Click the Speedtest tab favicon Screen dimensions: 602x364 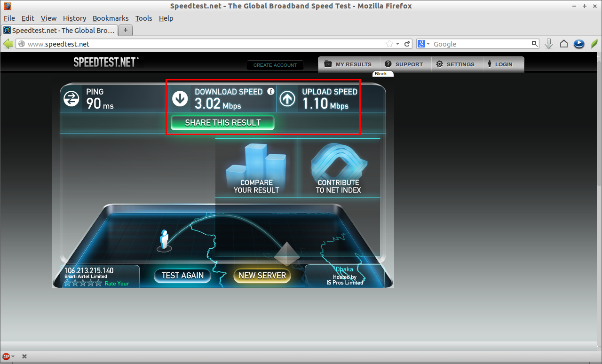tap(7, 30)
